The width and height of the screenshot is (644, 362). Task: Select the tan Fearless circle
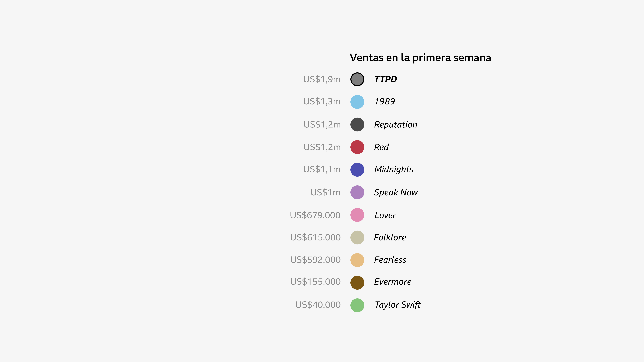point(357,260)
